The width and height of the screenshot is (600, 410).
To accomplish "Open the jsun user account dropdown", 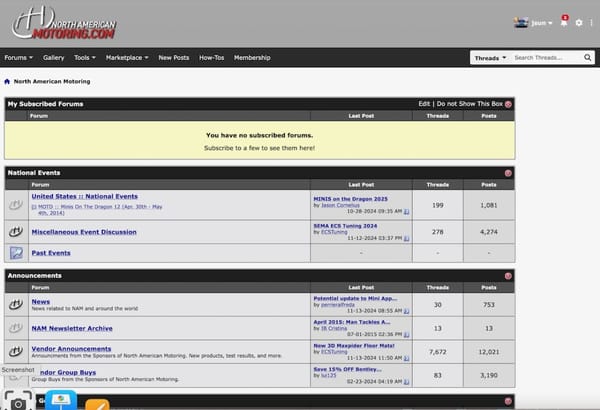I will pos(541,23).
